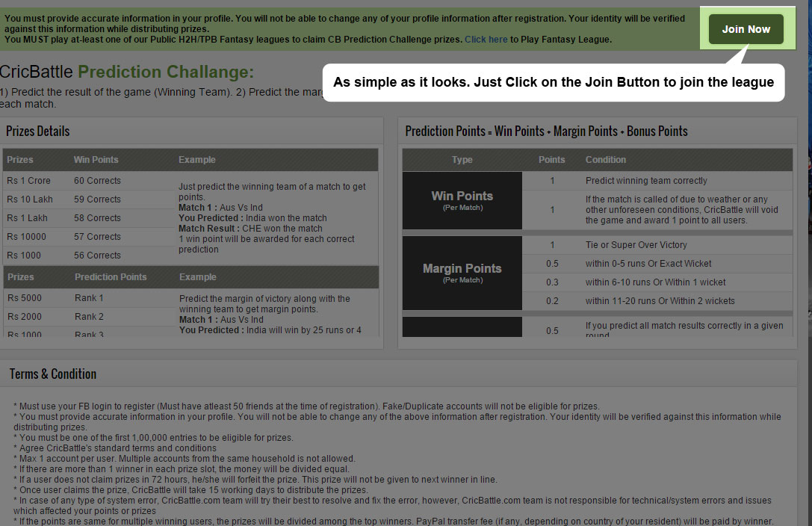Click the 0.3 points value
Screen dimensions: 812x526
[552, 282]
